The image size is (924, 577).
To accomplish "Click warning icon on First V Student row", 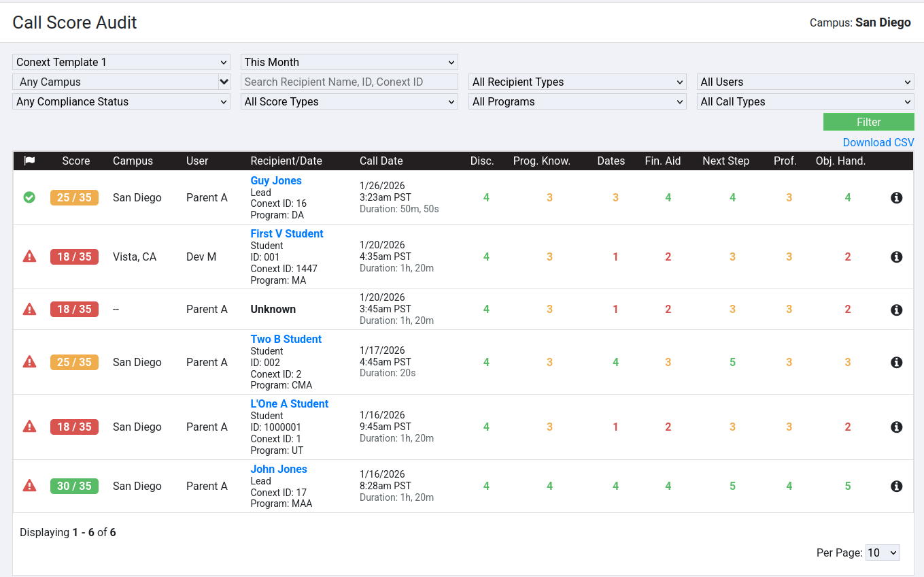I will pyautogui.click(x=29, y=257).
